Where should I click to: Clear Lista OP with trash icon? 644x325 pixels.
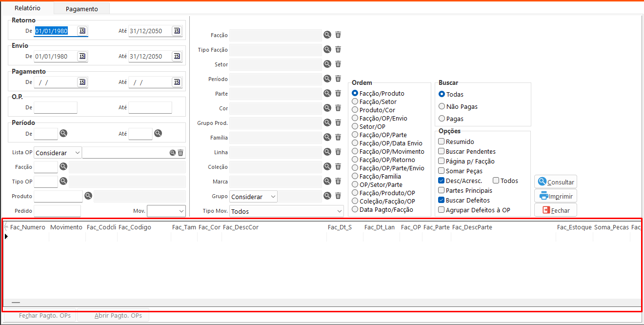coord(181,153)
